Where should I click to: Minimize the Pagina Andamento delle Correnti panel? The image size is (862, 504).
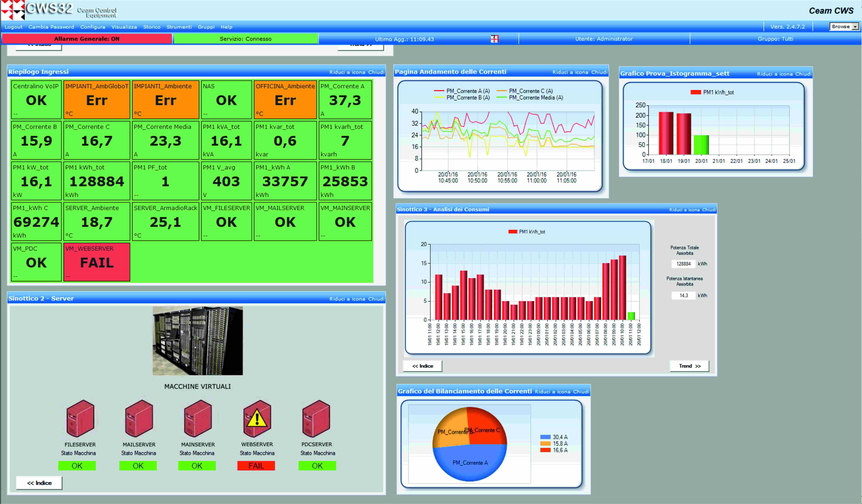pos(570,72)
